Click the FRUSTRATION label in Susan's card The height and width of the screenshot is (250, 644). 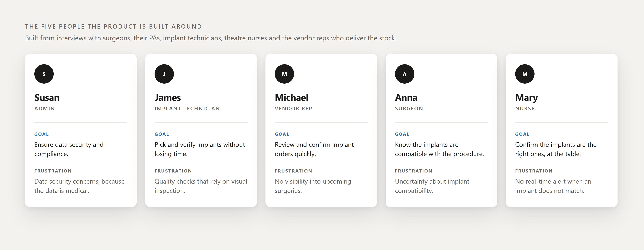pyautogui.click(x=53, y=171)
